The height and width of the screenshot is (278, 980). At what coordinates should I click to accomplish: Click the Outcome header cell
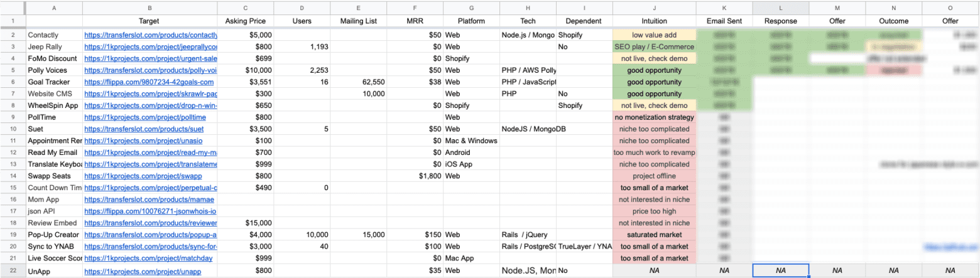pos(893,21)
